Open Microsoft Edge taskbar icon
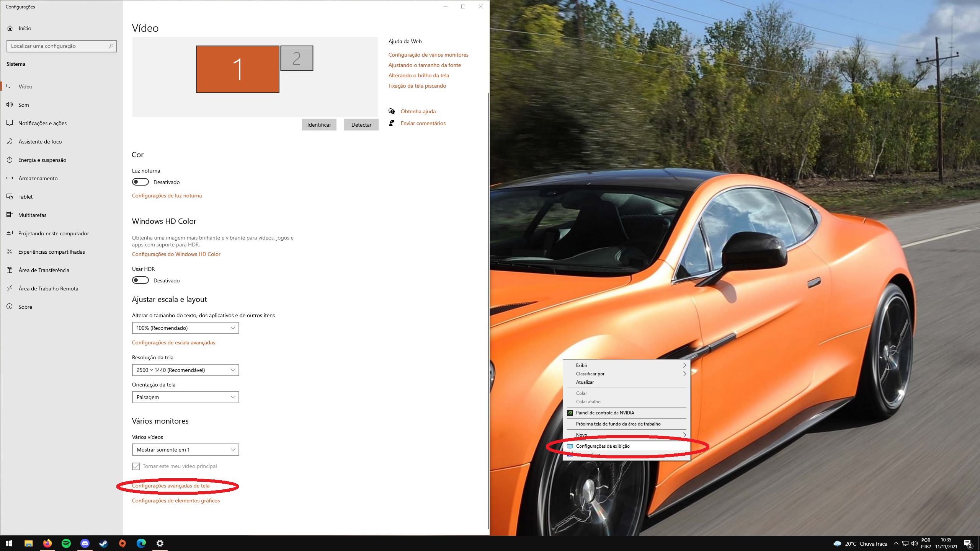This screenshot has width=980, height=551. pos(141,543)
